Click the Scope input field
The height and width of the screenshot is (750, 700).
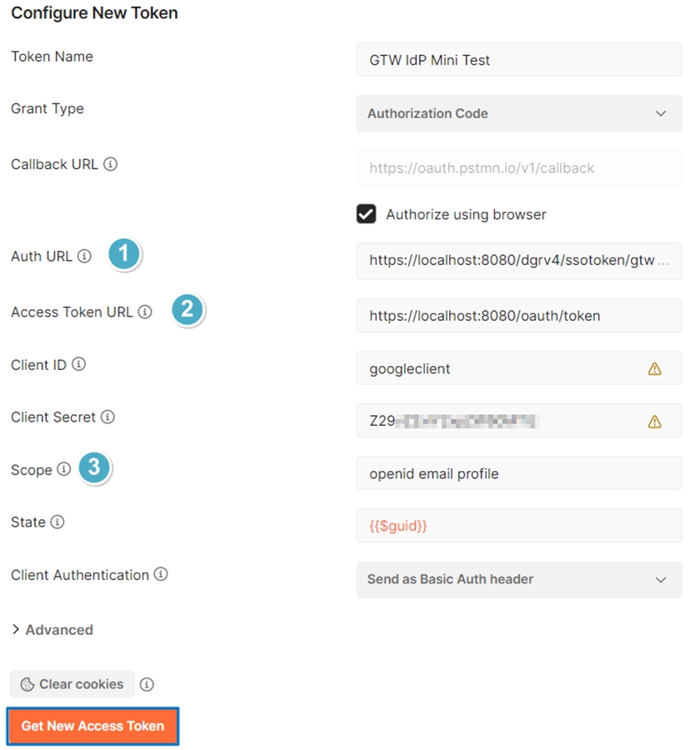[x=518, y=473]
